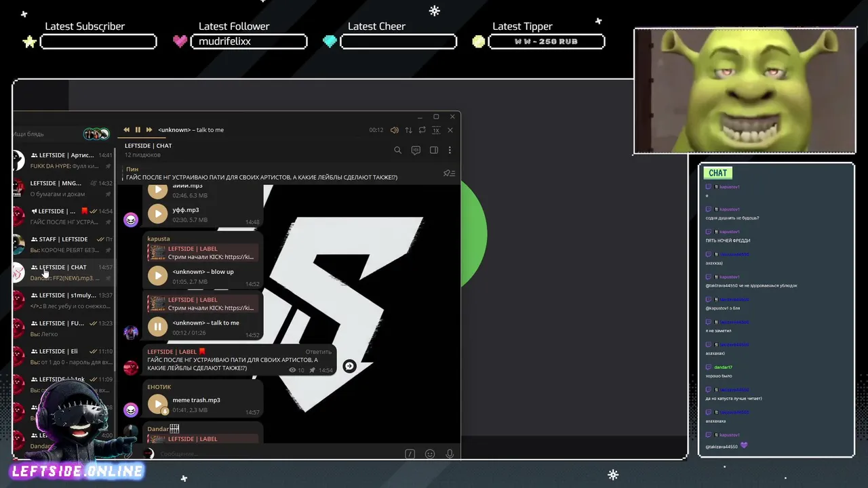Open LEFTSIDE | s1muly... chat
Screen dimensions: 868x488
(64, 301)
